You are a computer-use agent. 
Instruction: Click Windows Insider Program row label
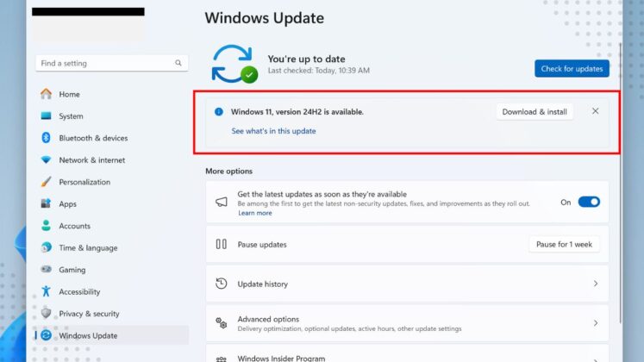(281, 359)
